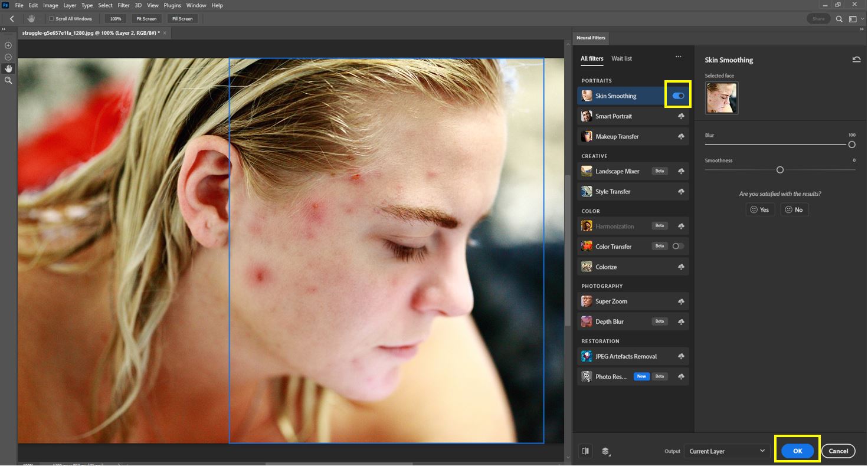Open the more options ellipsis menu
The height and width of the screenshot is (466, 868).
tap(679, 57)
